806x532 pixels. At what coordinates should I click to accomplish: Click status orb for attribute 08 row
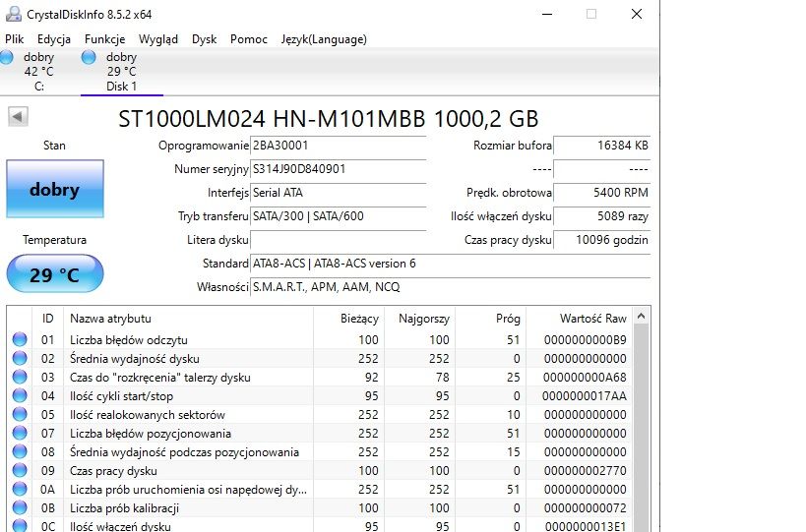pos(20,451)
